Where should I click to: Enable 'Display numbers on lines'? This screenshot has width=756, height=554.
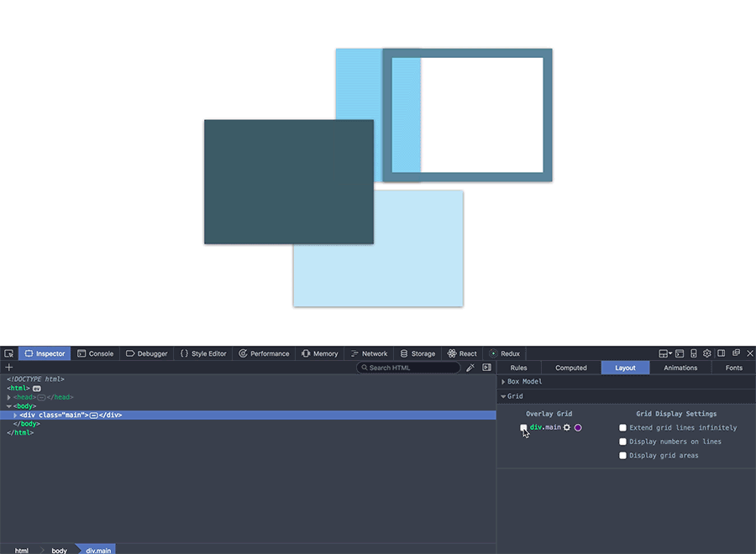(623, 442)
